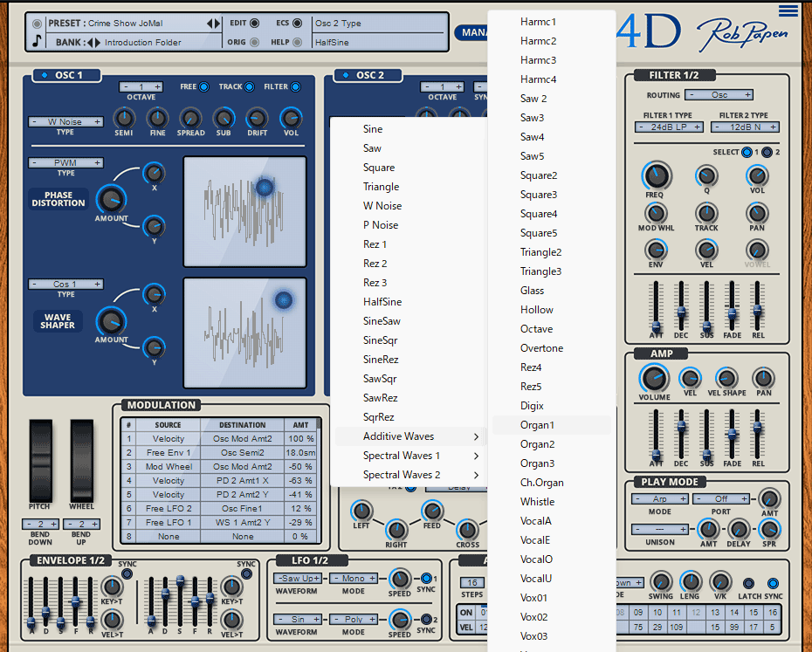Viewport: 812px width, 652px height.
Task: Select Organ1 in Additive Waves submenu
Action: [x=552, y=425]
